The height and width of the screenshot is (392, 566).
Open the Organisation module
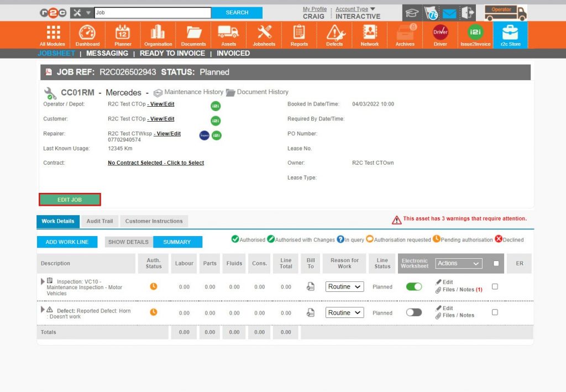[x=158, y=35]
